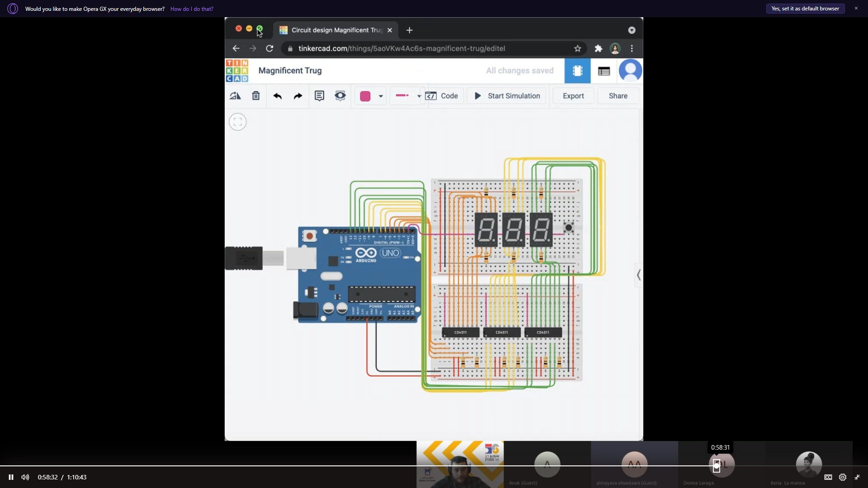Viewport: 868px width, 488px height.
Task: Dismiss the Opera GX default browser banner
Action: 856,9
